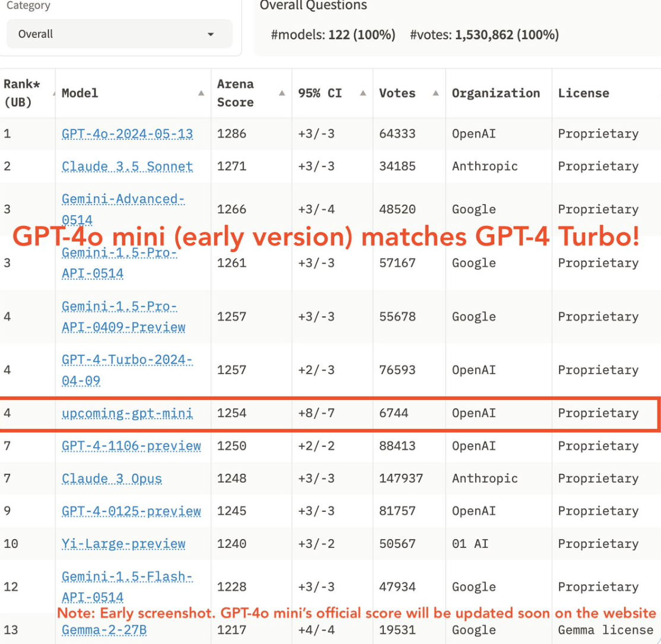The width and height of the screenshot is (661, 644).
Task: Select votes value 6744
Action: pyautogui.click(x=393, y=413)
